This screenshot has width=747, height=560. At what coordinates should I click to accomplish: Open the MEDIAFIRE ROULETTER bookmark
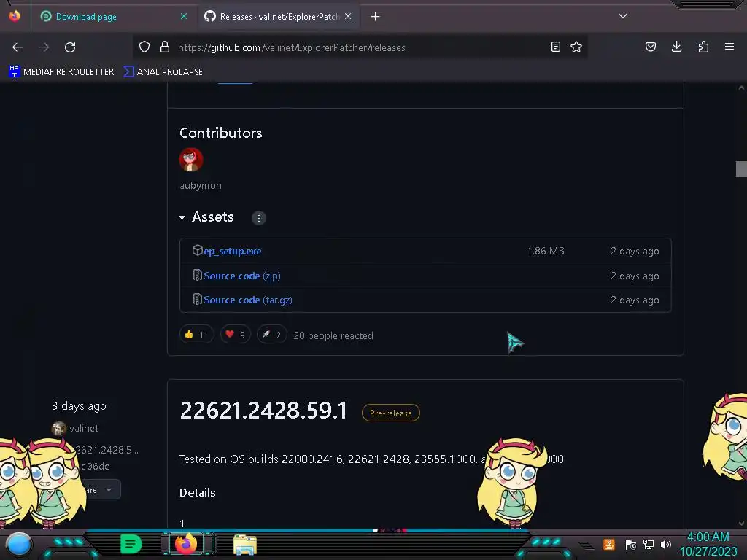pos(61,72)
